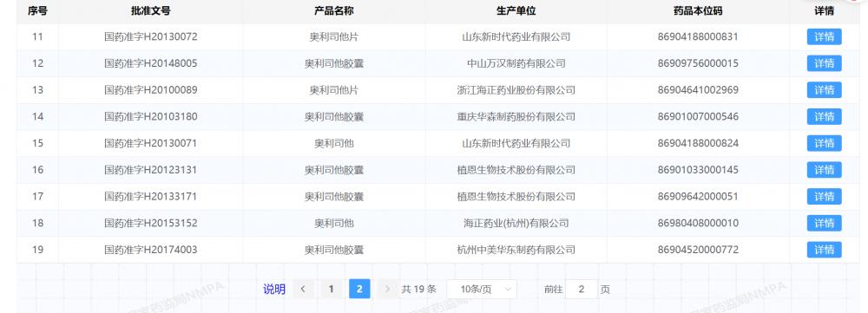Open 详情 for row 19

pos(824,250)
